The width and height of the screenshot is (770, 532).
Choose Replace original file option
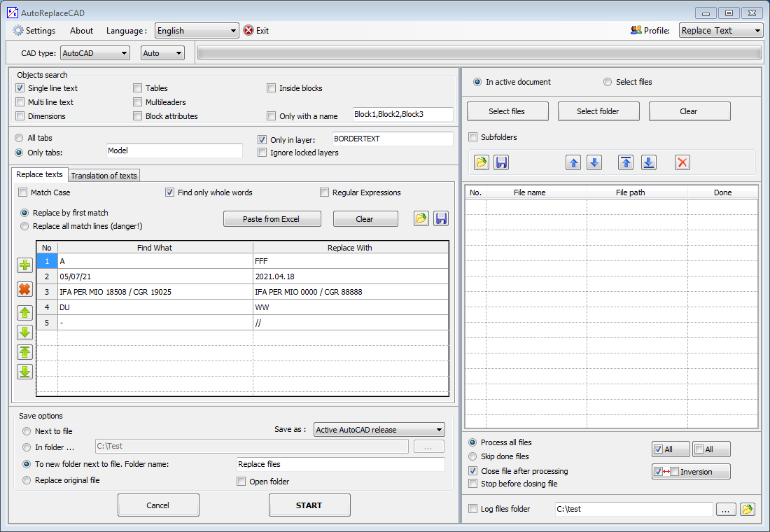click(x=27, y=480)
